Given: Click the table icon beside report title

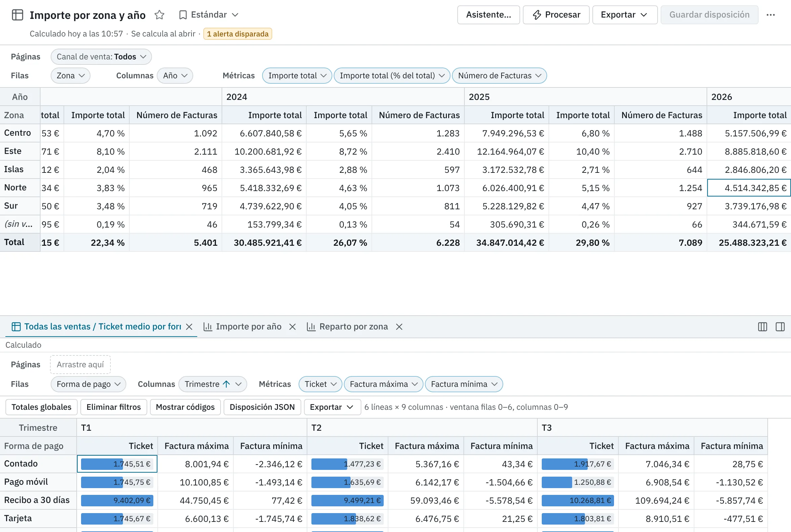Looking at the screenshot, I should [x=17, y=15].
